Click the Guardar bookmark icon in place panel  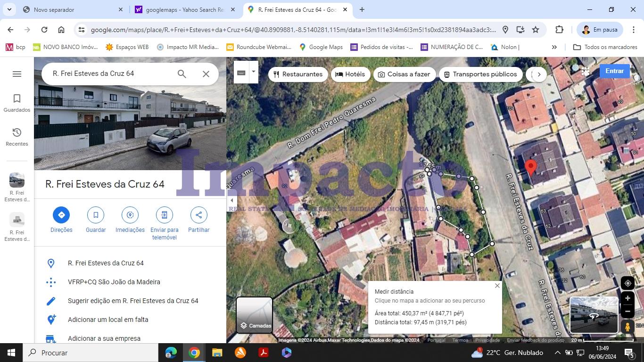[x=96, y=215]
